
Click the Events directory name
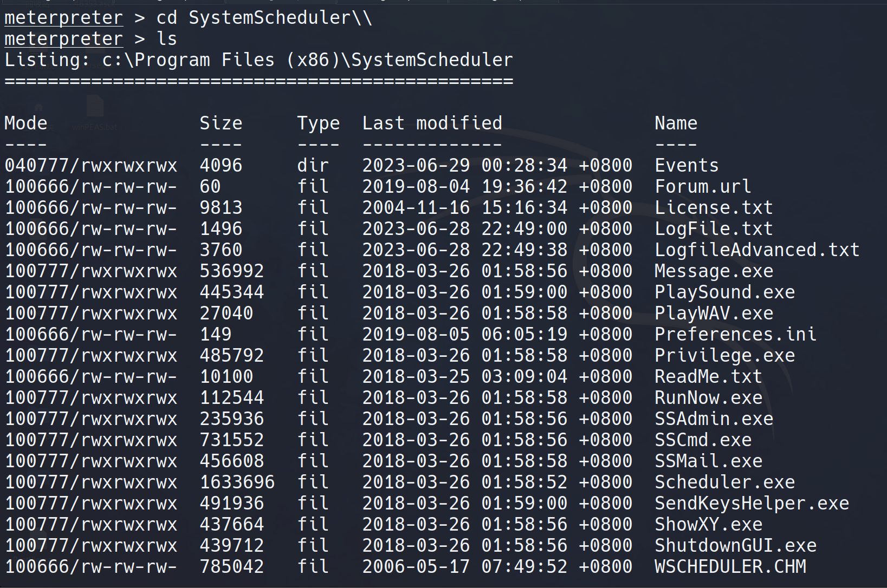click(x=686, y=165)
